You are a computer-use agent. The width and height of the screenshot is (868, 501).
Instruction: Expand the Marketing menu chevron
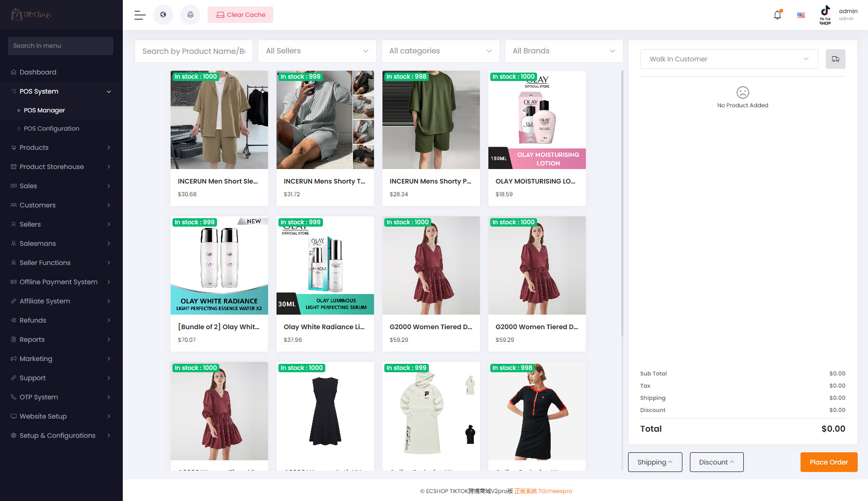pos(109,359)
